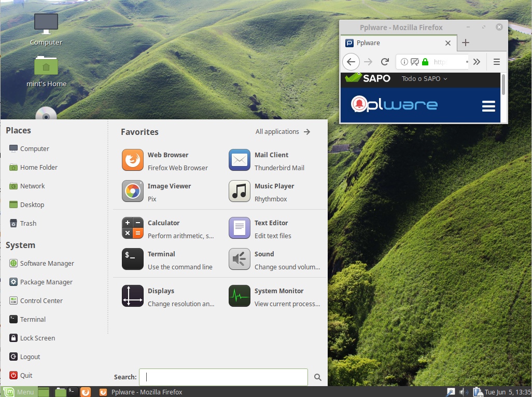Open the Web Browser favorite Firefox icon
Image resolution: width=532 pixels, height=397 pixels.
click(x=132, y=160)
